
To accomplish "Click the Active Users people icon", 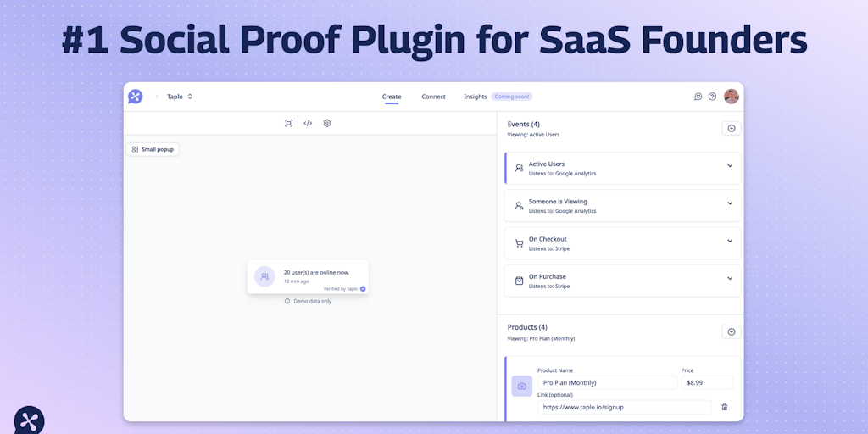I will tap(520, 168).
